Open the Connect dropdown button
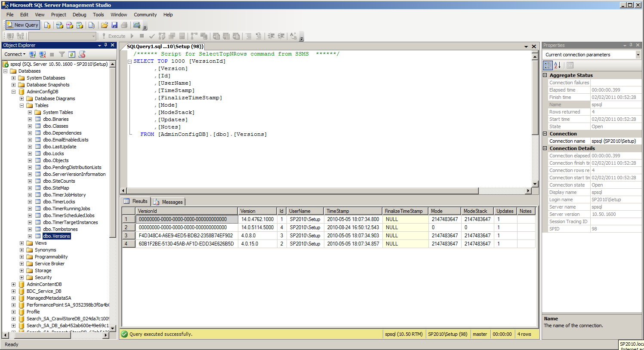Image resolution: width=644 pixels, height=350 pixels. click(x=15, y=54)
